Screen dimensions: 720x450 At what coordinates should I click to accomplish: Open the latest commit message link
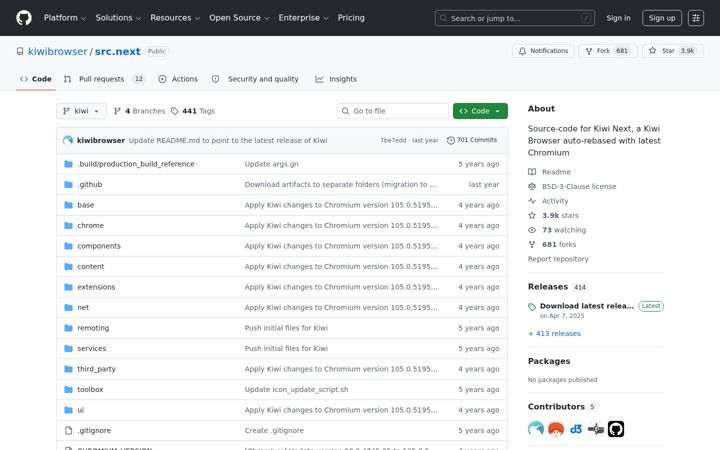[x=228, y=141]
